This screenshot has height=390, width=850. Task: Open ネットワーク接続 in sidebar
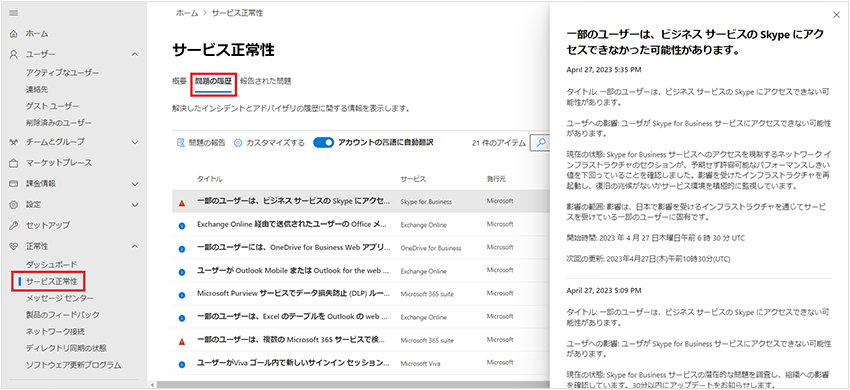click(55, 331)
